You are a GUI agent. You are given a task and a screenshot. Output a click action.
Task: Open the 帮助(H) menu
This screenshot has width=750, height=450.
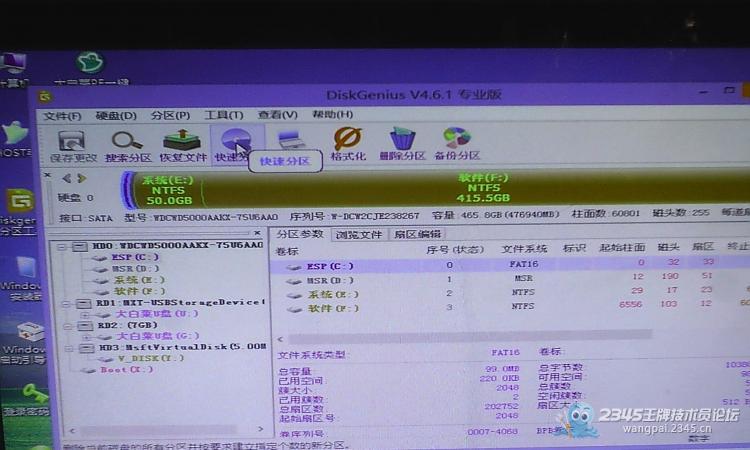click(x=332, y=114)
